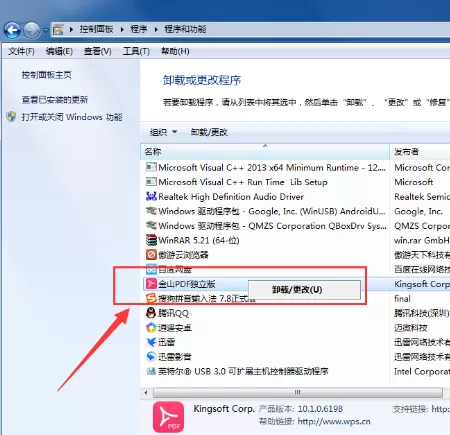This screenshot has width=450, height=435.
Task: Click Intel Corporat publisher cell
Action: point(422,371)
